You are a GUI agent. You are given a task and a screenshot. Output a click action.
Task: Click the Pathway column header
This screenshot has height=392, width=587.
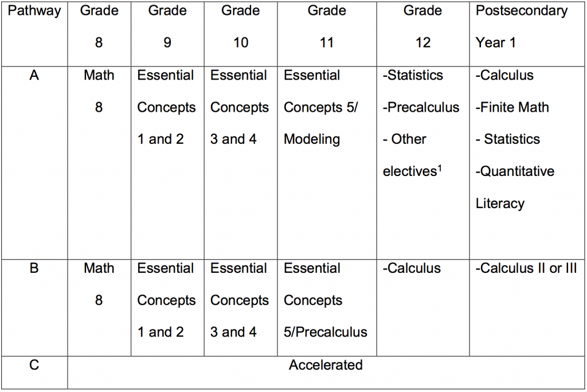point(34,11)
